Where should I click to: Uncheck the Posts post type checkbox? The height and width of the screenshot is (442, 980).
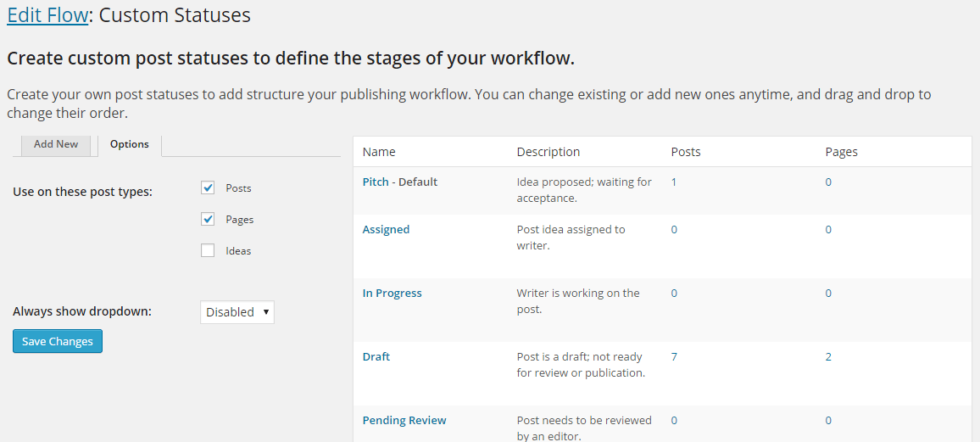208,187
